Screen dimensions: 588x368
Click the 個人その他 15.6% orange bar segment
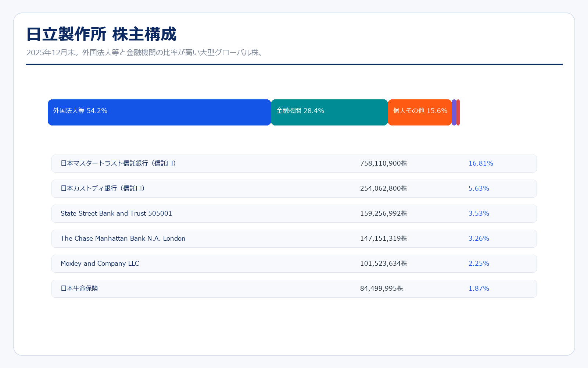point(420,112)
